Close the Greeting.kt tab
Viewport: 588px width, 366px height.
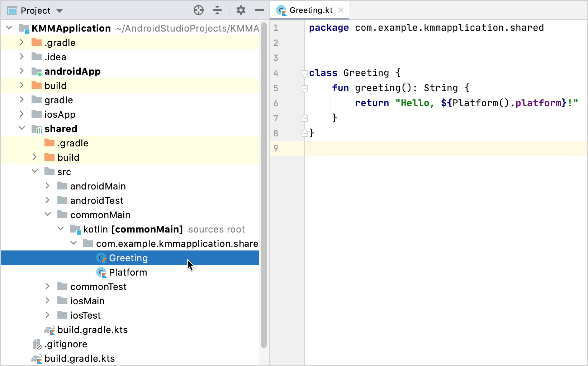pos(341,10)
